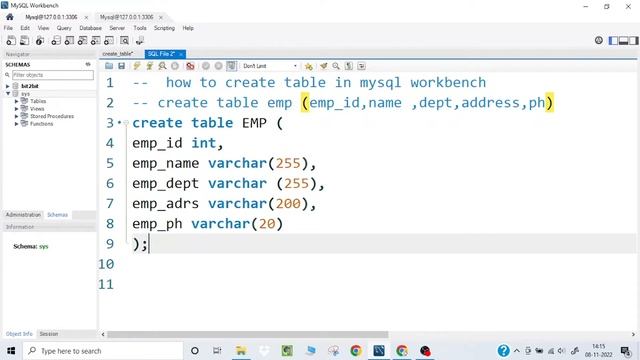Open Chrome from the taskbar
This screenshot has width=640, height=360.
356,351
